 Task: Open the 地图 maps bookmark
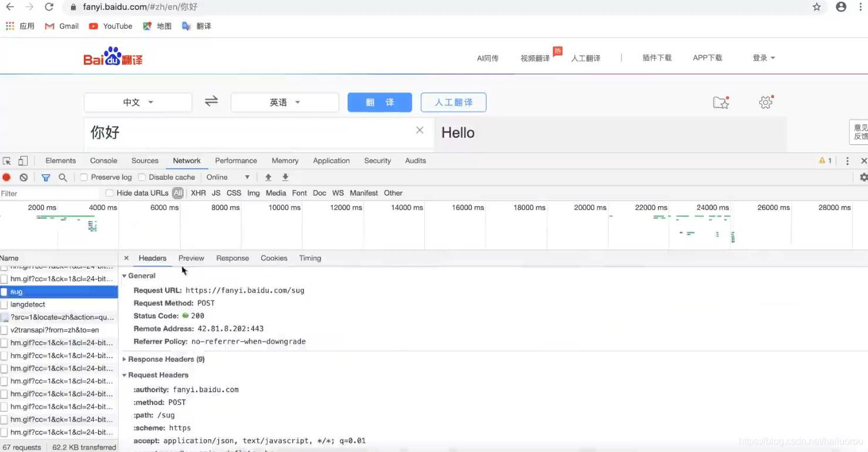(x=157, y=26)
